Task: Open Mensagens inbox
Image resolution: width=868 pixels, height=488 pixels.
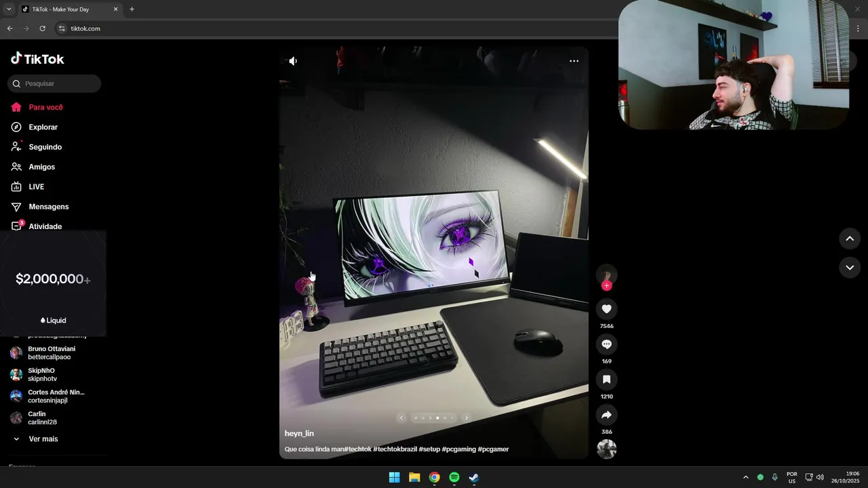Action: [41, 207]
